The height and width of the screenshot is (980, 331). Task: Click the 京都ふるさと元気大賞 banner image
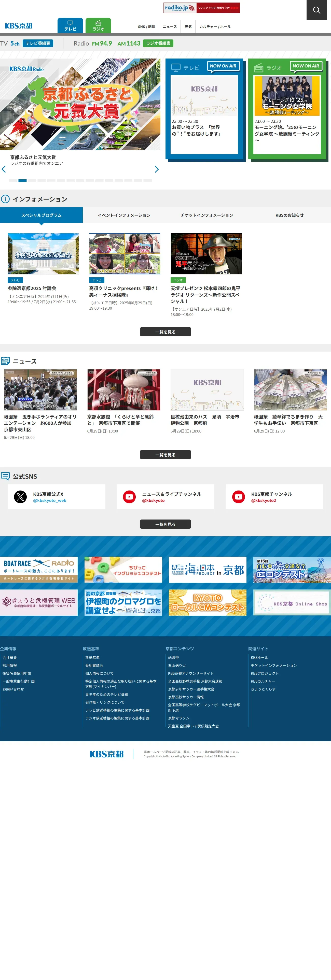80,104
